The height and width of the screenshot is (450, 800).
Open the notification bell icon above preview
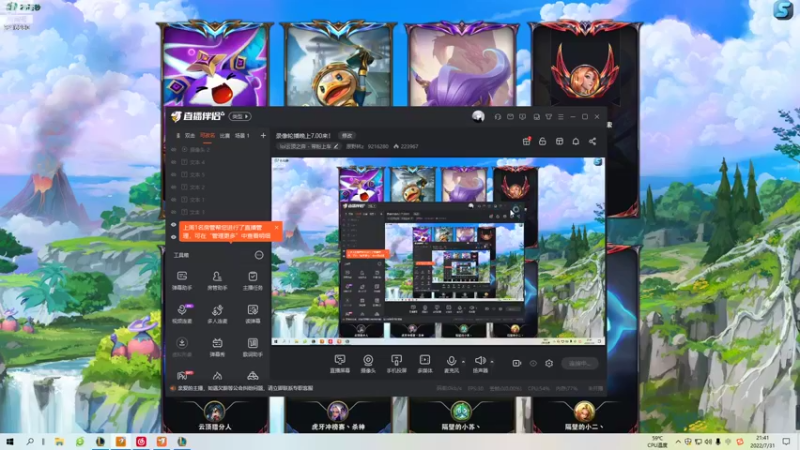576,141
